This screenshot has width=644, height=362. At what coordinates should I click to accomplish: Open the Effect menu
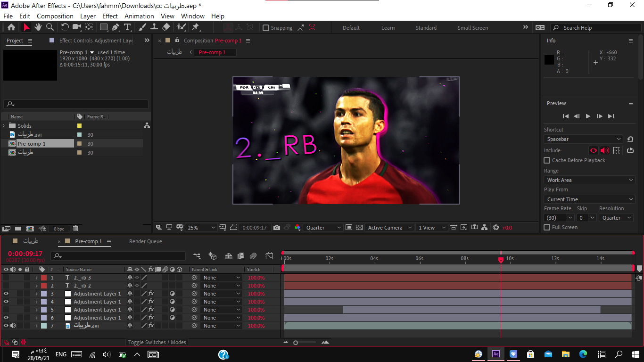point(110,16)
